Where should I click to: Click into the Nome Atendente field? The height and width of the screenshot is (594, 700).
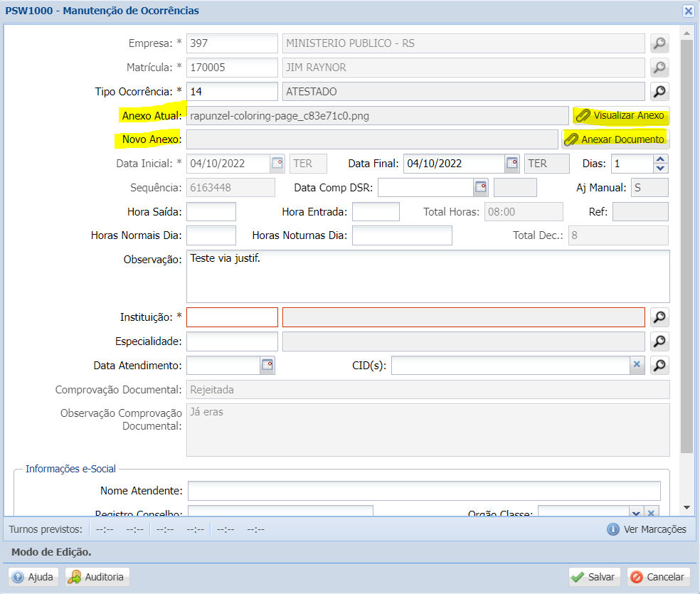[x=424, y=491]
